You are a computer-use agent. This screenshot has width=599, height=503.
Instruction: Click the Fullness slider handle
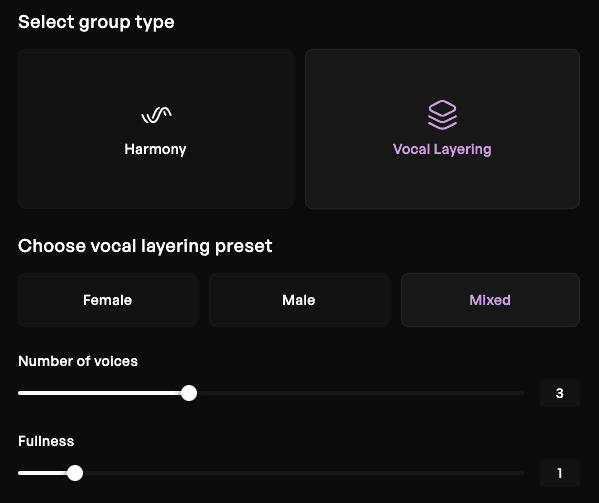click(x=75, y=473)
